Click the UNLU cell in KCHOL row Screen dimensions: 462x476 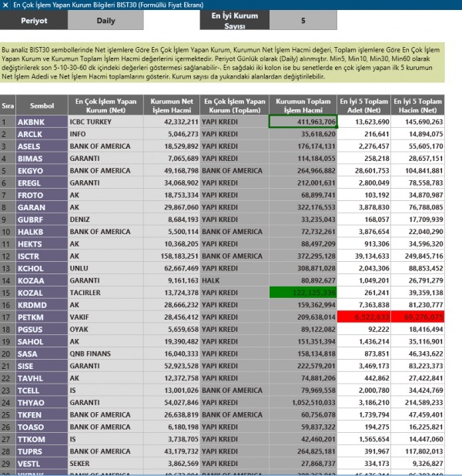click(x=105, y=268)
